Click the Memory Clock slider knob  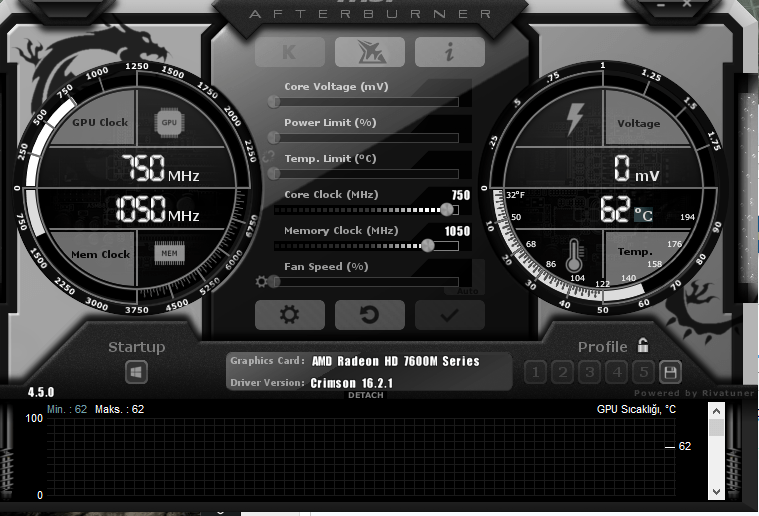[x=427, y=245]
